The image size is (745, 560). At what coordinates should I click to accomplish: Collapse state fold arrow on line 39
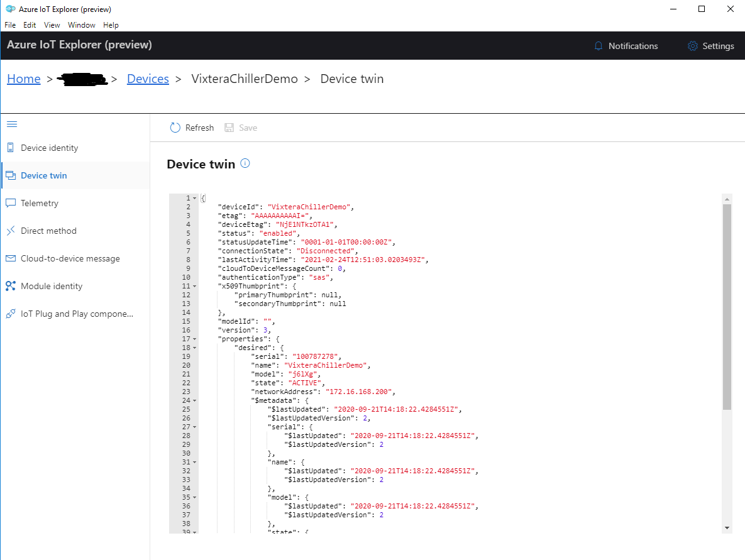(194, 532)
